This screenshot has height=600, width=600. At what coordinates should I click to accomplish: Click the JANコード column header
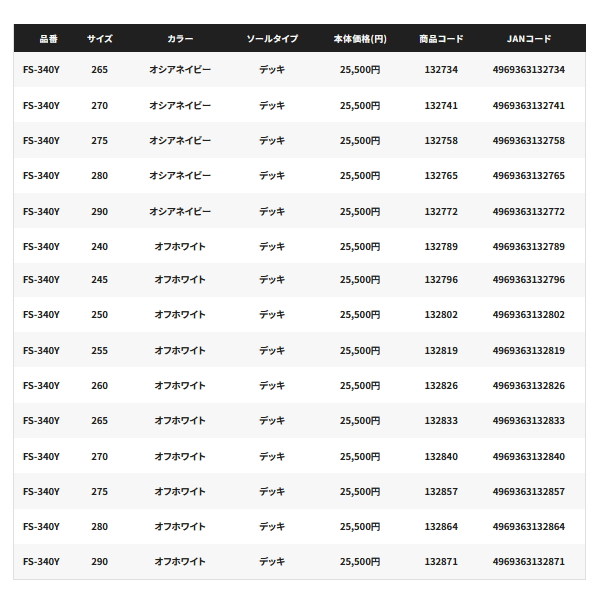point(529,39)
